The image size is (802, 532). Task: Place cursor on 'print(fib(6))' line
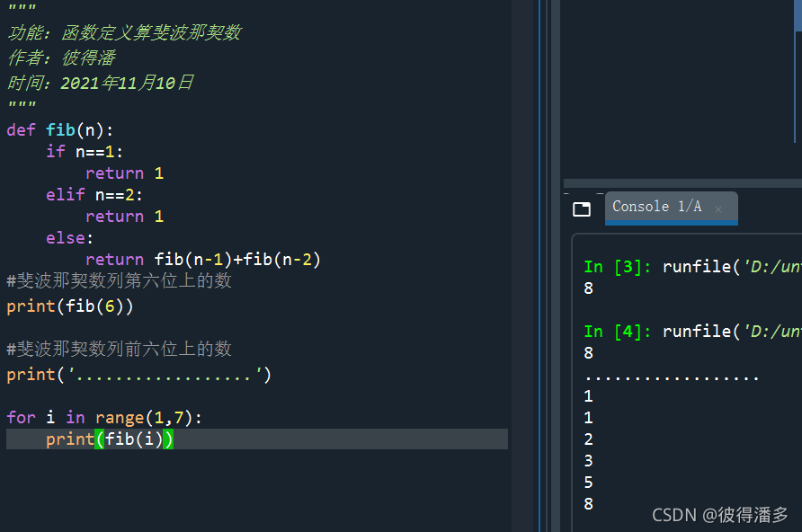(x=70, y=306)
